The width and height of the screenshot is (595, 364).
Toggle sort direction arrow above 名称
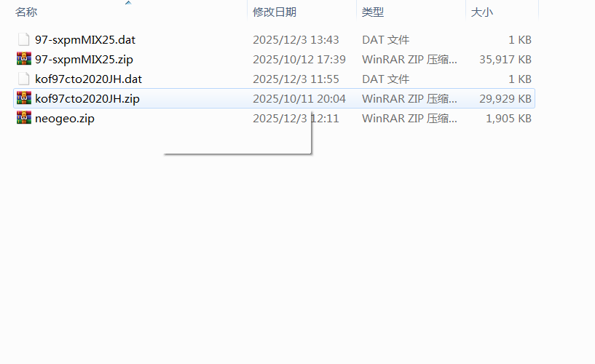128,3
